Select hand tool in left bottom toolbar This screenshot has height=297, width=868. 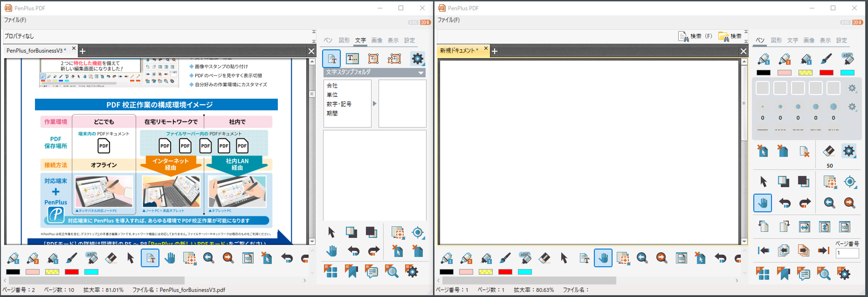point(169,258)
